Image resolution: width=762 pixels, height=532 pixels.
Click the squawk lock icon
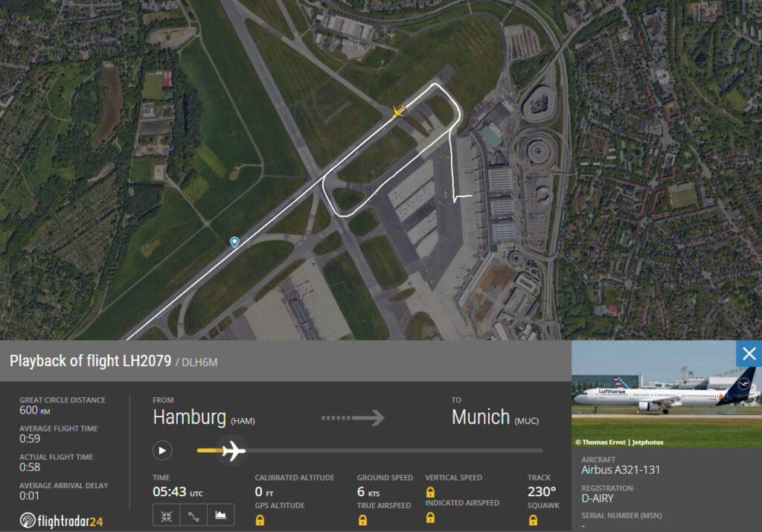click(533, 520)
